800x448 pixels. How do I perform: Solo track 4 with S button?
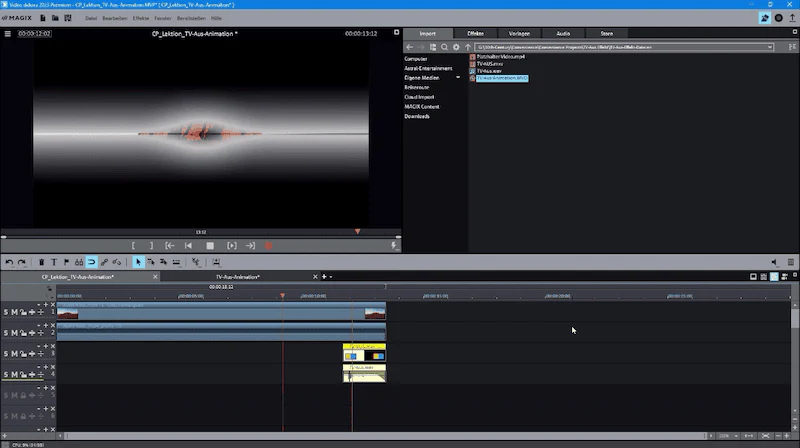[x=6, y=375]
